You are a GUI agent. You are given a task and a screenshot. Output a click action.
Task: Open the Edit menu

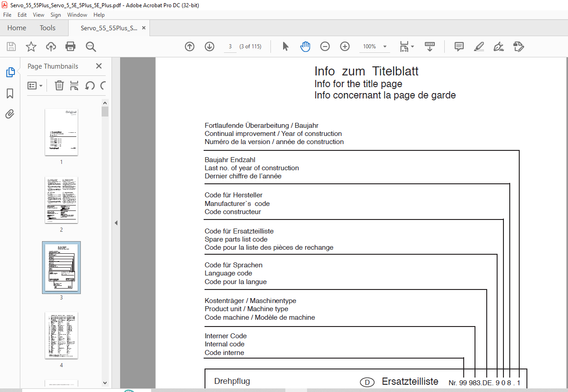[22, 15]
